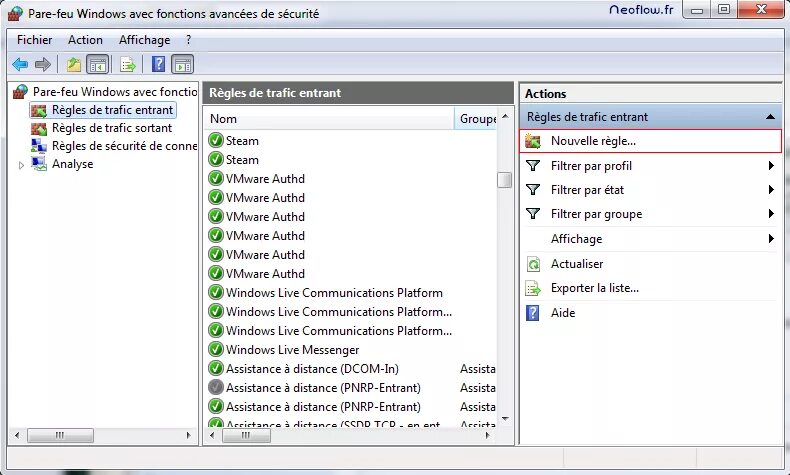This screenshot has width=790, height=475.
Task: Click the blue Help toolbar icon
Action: coord(158,64)
